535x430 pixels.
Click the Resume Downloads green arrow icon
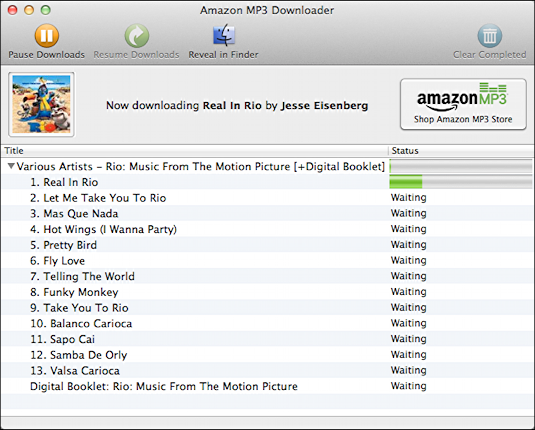[x=136, y=35]
